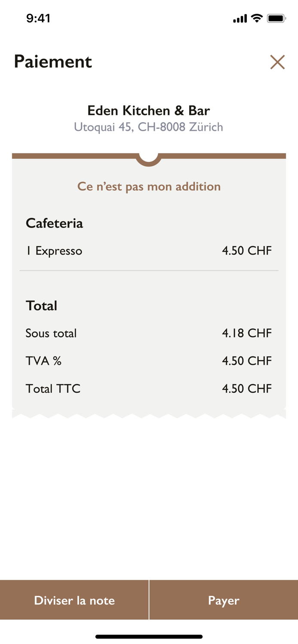Tap the Sous total row label
This screenshot has height=644, width=298.
click(x=51, y=333)
